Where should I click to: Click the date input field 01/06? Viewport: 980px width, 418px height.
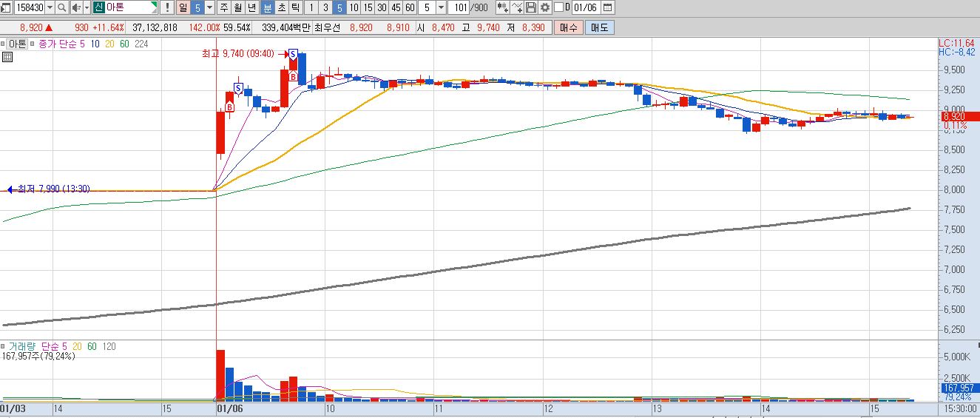point(586,7)
